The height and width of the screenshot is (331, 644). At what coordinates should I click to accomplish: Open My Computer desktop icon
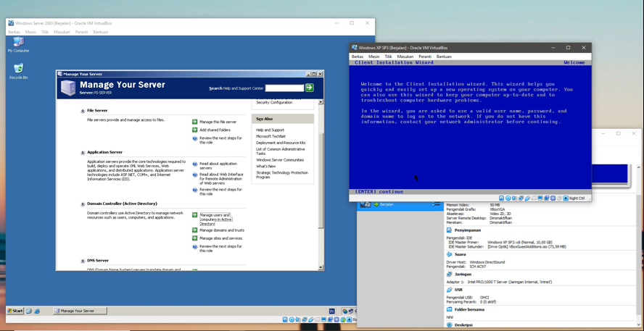tap(18, 45)
